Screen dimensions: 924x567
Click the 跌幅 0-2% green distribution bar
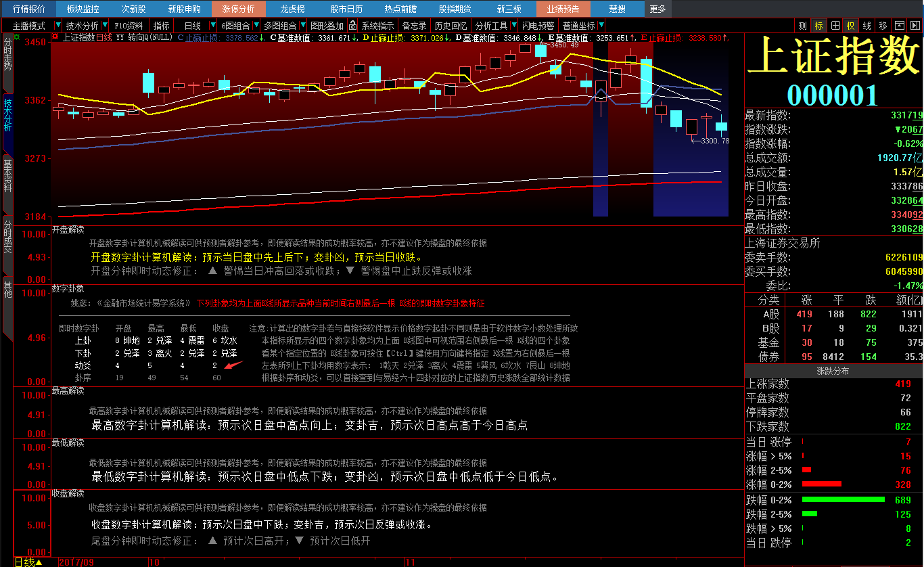click(843, 499)
